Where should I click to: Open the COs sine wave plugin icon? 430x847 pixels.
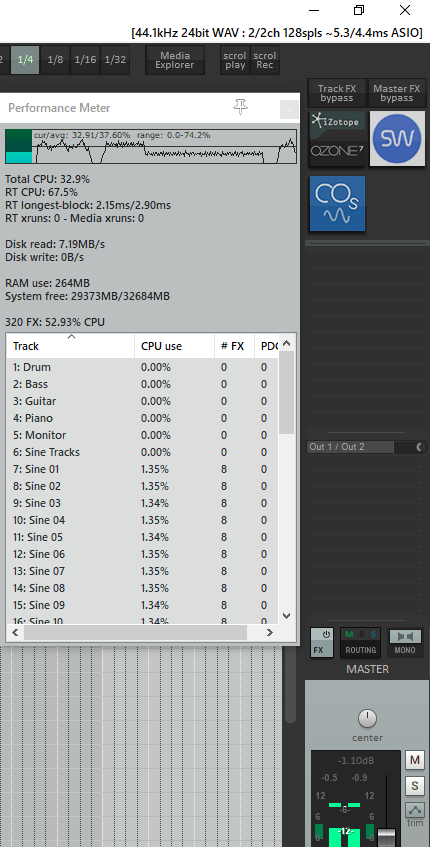(338, 204)
